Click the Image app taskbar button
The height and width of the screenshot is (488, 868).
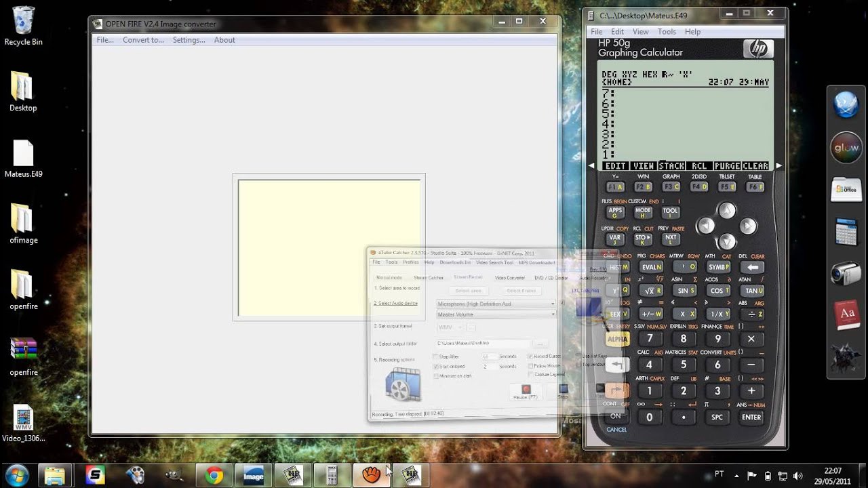coord(253,476)
